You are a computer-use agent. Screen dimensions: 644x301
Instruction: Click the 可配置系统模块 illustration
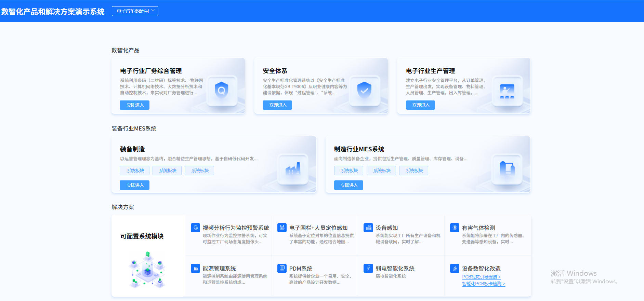click(148, 270)
